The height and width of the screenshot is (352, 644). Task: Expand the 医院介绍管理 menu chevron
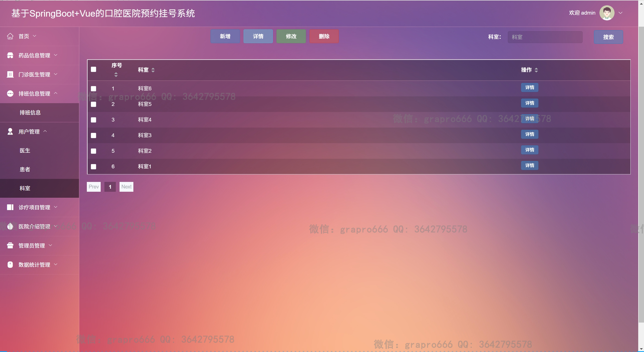(x=56, y=226)
